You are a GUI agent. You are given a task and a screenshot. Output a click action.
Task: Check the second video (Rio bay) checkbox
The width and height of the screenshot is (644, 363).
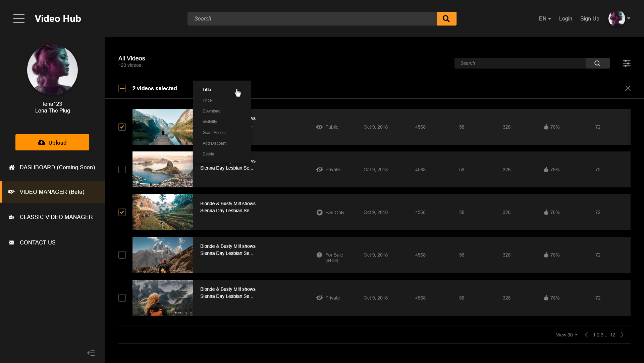point(122,170)
